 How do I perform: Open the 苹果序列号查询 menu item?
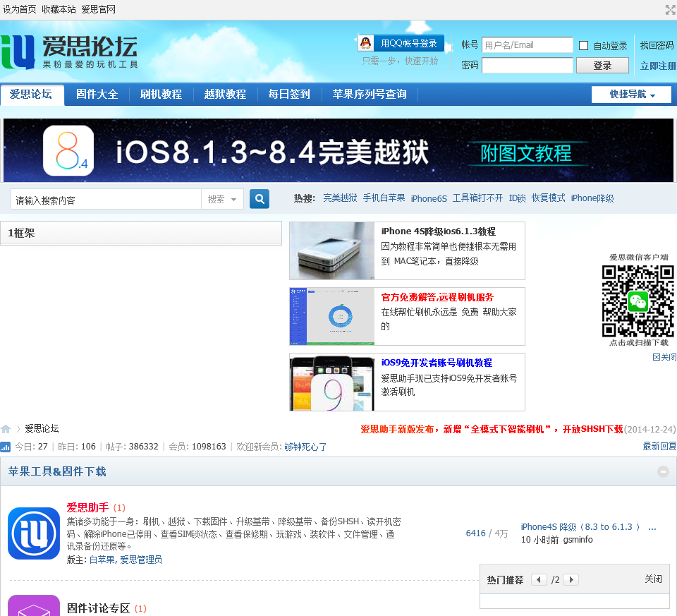click(370, 94)
